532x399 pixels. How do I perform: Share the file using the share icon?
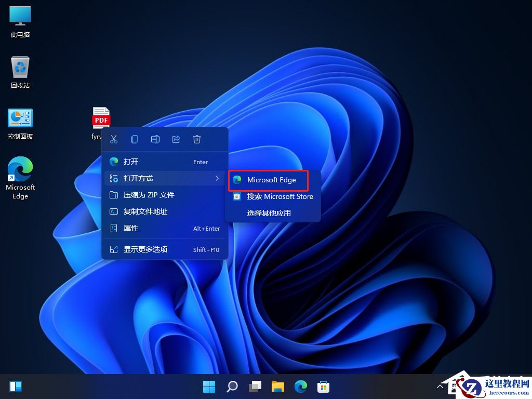tap(176, 139)
